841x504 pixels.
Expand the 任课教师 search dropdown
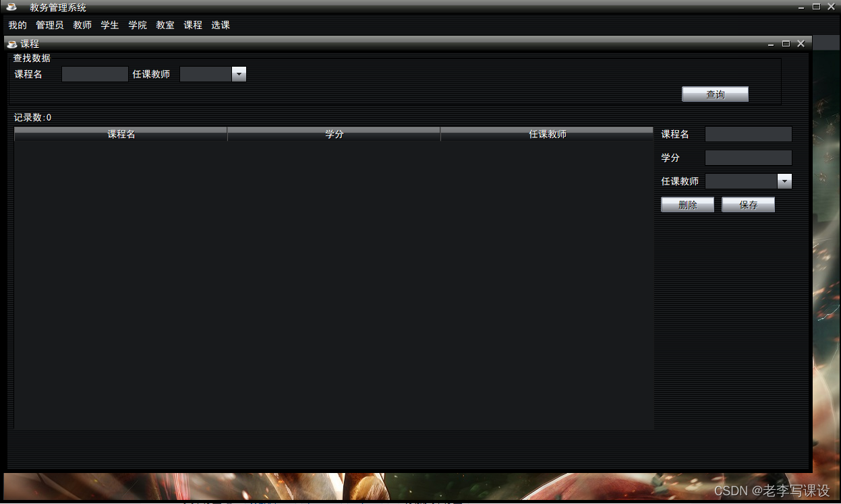point(239,74)
